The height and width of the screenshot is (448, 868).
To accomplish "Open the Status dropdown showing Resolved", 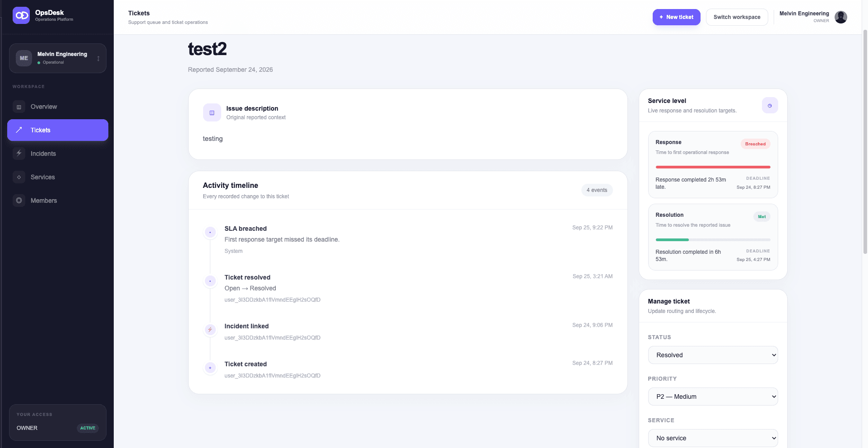I will tap(713, 355).
